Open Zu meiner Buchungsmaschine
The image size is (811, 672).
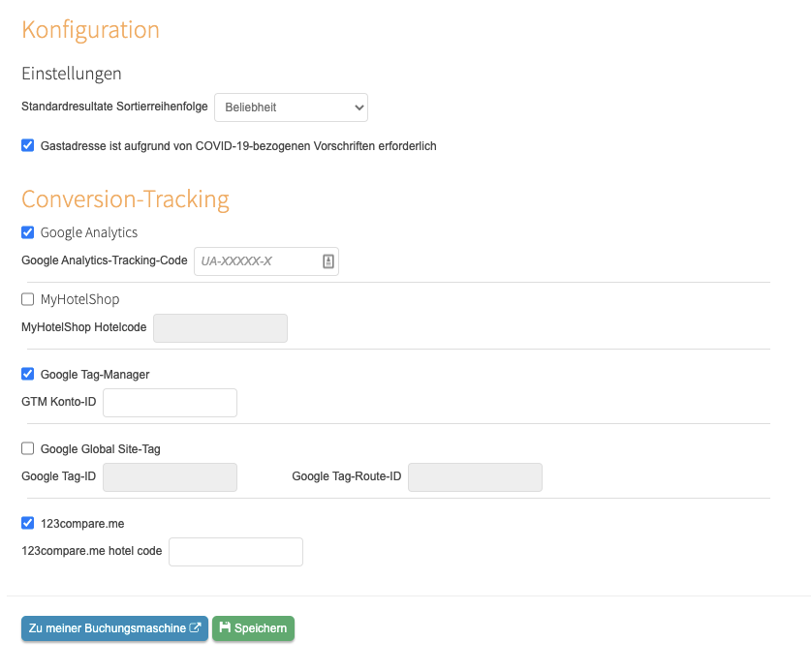click(115, 628)
